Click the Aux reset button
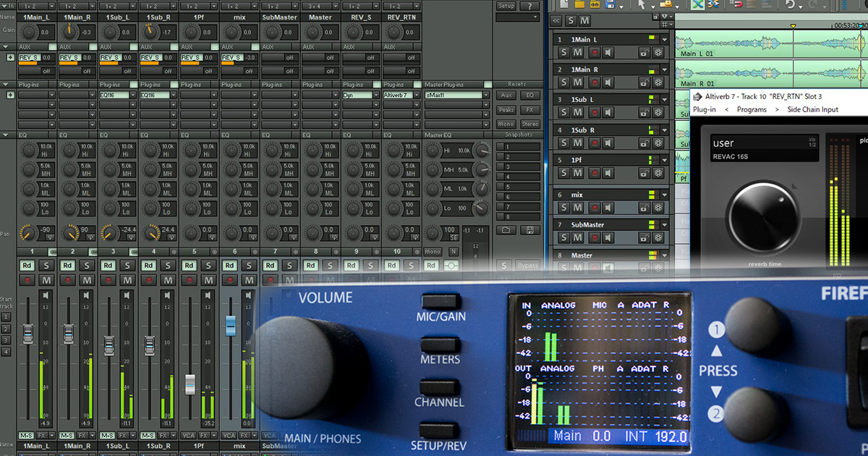This screenshot has width=868, height=456. 506,95
